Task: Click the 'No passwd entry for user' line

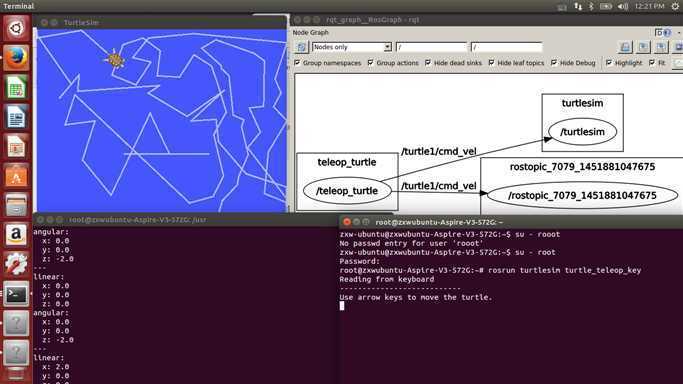Action: (x=411, y=243)
